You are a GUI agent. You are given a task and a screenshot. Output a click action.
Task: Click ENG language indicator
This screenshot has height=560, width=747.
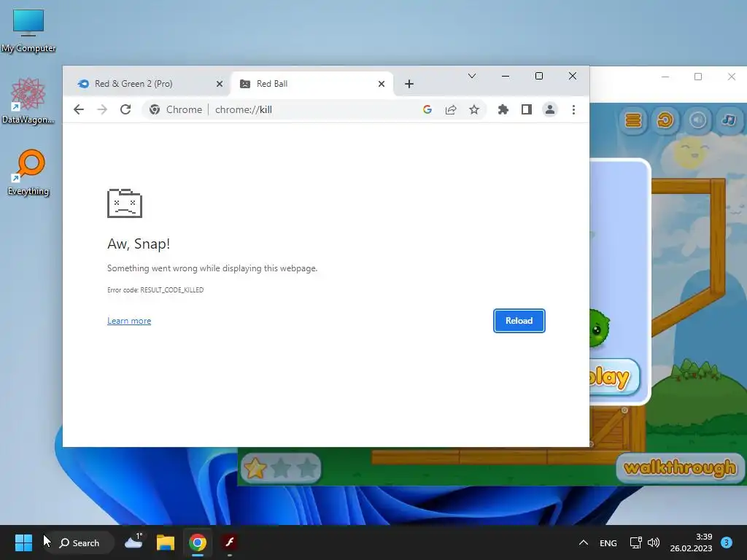tap(608, 542)
